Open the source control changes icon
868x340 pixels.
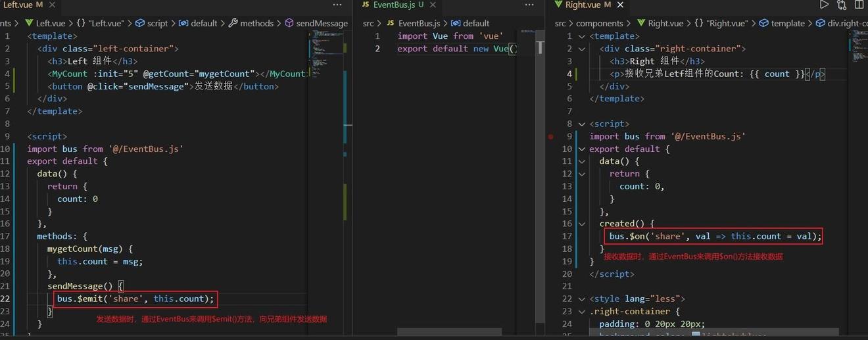[842, 5]
